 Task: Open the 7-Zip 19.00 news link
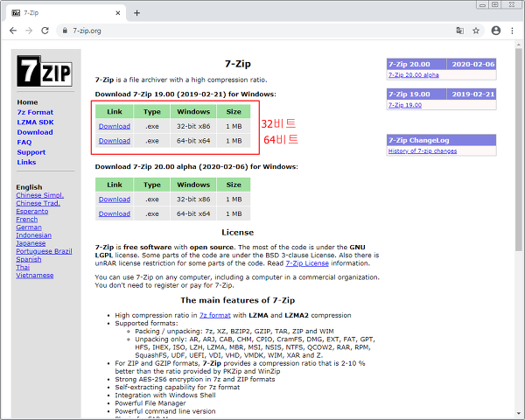click(x=405, y=105)
